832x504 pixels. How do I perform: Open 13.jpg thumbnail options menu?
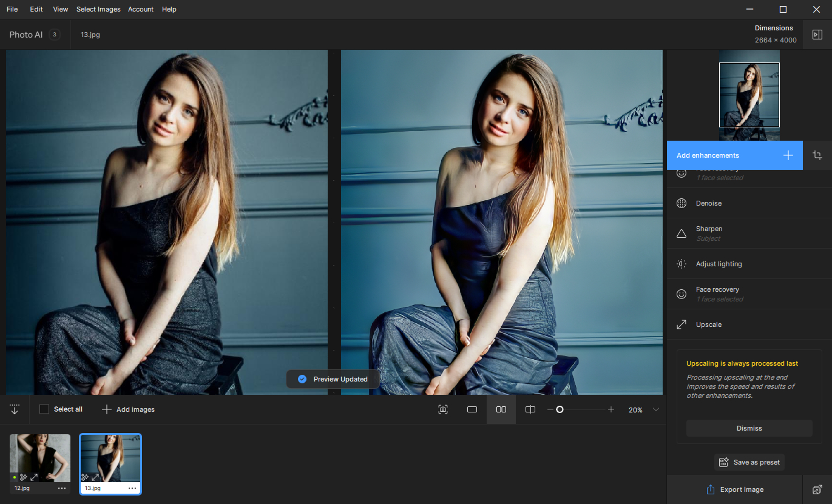tap(132, 488)
